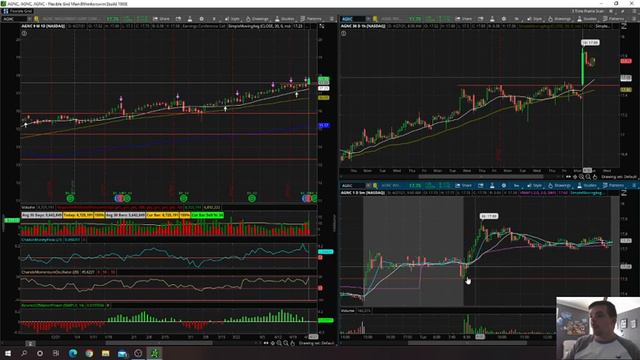Click the flask icon in left chart toolbar
The image size is (640, 360).
[x=190, y=19]
